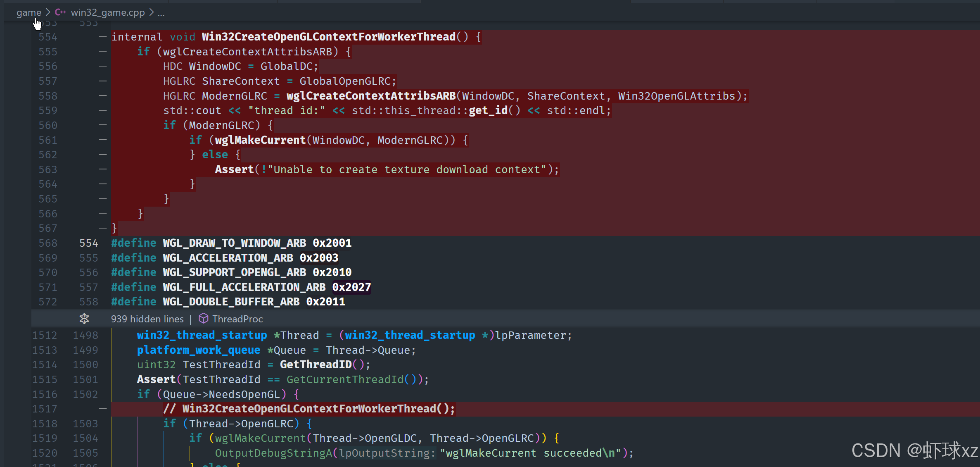Click the minus marker beside line 560

pyautogui.click(x=103, y=125)
